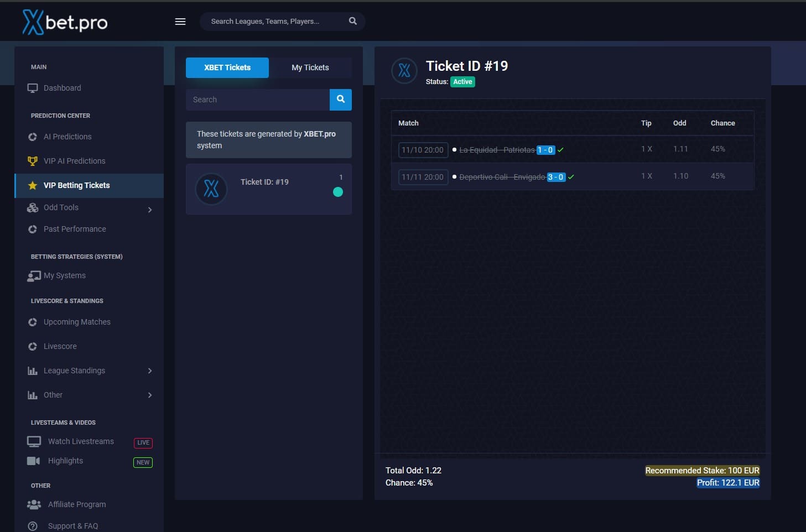Click the Livescore icon
This screenshot has width=806, height=532.
click(33, 346)
